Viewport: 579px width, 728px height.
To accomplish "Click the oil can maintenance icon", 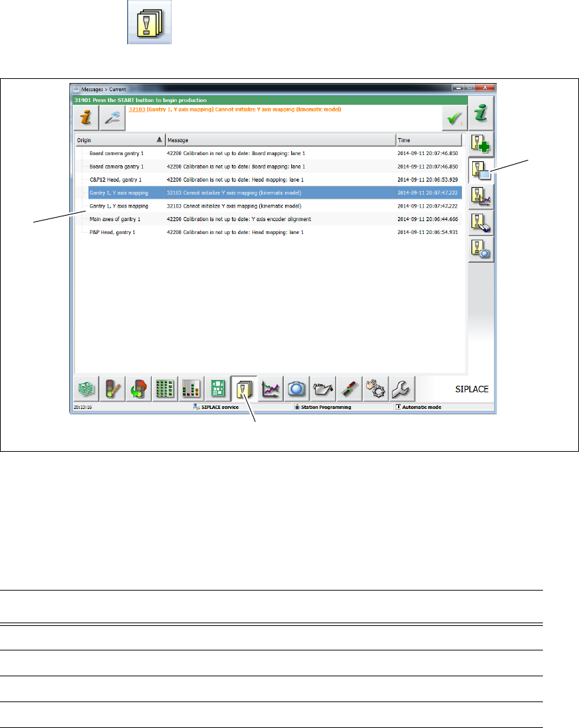I will (322, 388).
